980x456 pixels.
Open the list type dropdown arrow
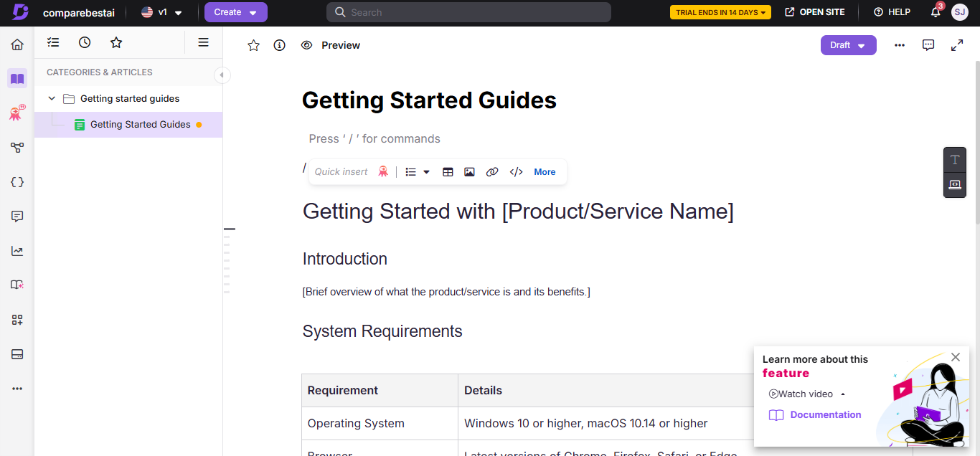pyautogui.click(x=426, y=172)
